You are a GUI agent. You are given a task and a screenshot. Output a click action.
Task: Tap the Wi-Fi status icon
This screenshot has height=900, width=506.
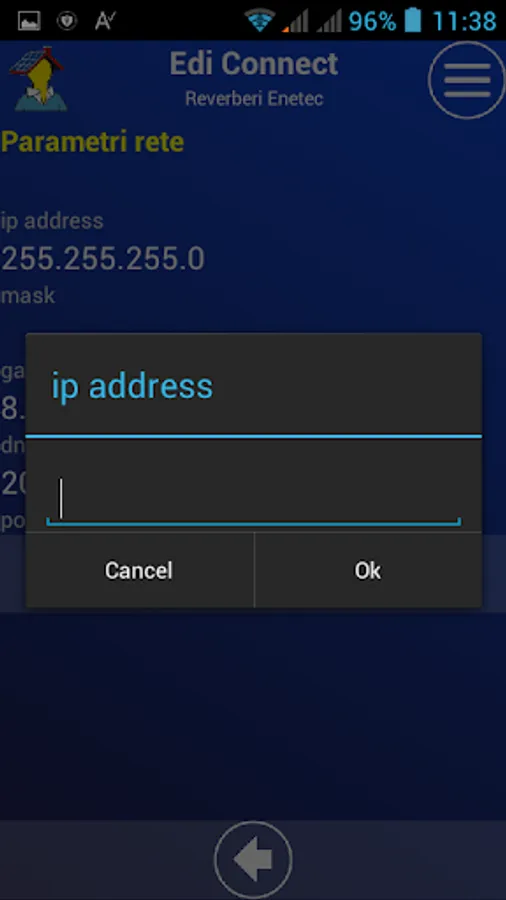tap(260, 21)
